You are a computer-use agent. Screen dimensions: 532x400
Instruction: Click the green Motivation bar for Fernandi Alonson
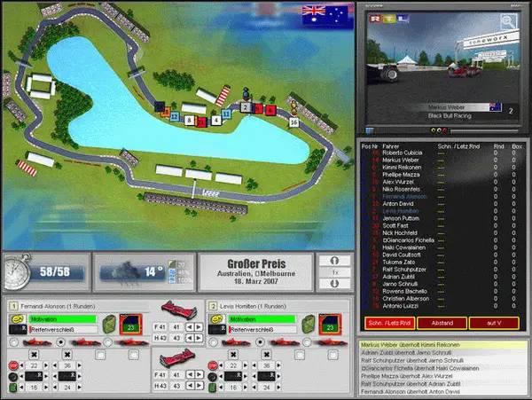(x=62, y=318)
